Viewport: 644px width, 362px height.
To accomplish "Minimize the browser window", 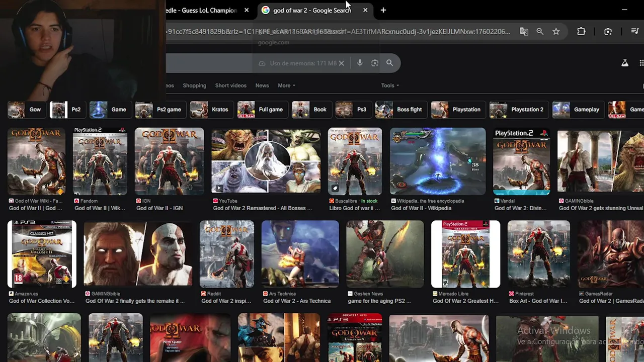I will (624, 10).
